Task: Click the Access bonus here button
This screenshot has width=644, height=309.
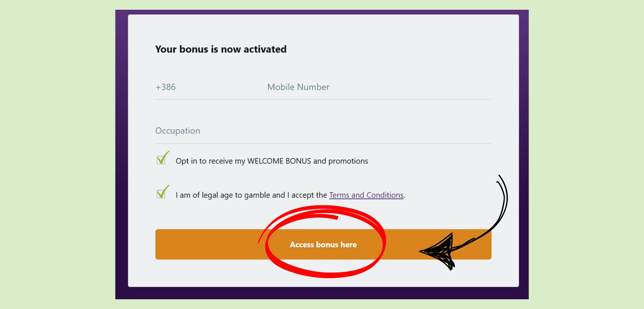Action: [323, 244]
